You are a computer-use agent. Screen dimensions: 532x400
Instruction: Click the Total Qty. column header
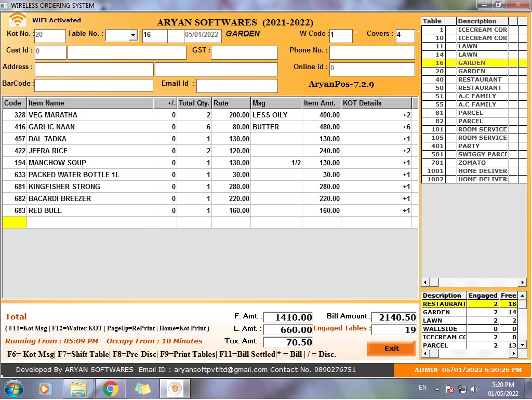click(194, 103)
